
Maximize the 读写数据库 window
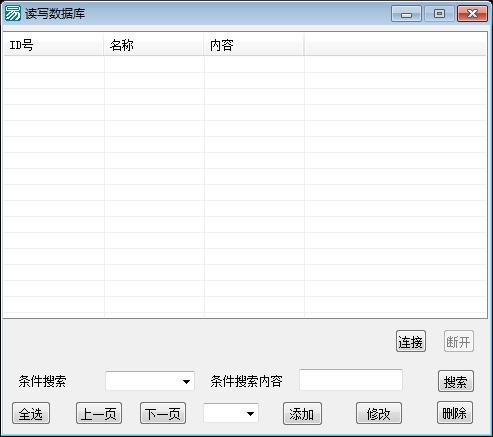[x=440, y=14]
